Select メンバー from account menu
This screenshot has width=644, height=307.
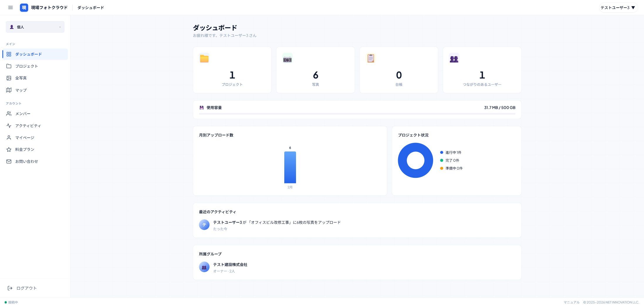coord(23,114)
